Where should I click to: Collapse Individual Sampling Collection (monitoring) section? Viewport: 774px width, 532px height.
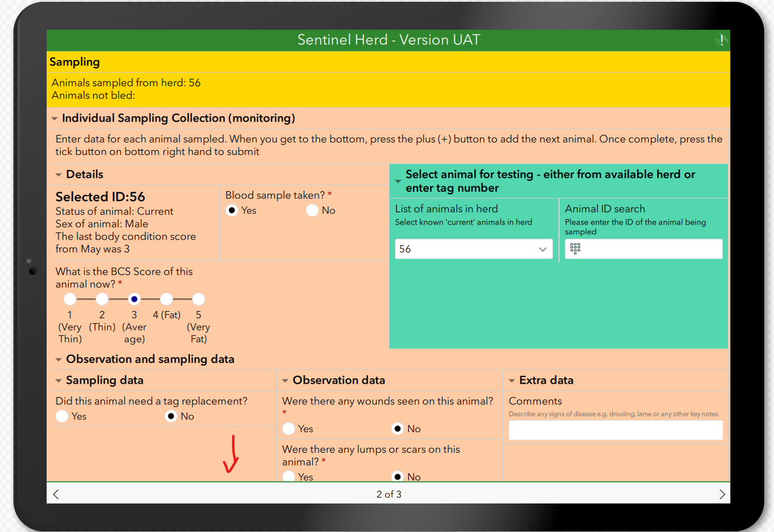point(55,119)
